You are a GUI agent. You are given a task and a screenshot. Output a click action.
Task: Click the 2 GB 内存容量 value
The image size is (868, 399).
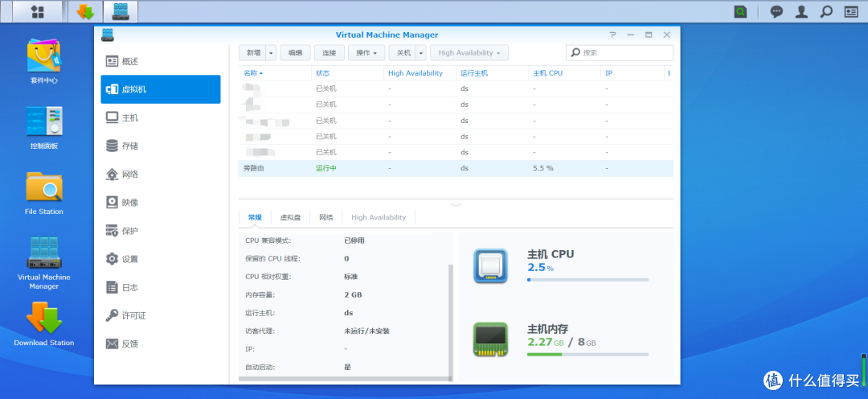click(353, 294)
